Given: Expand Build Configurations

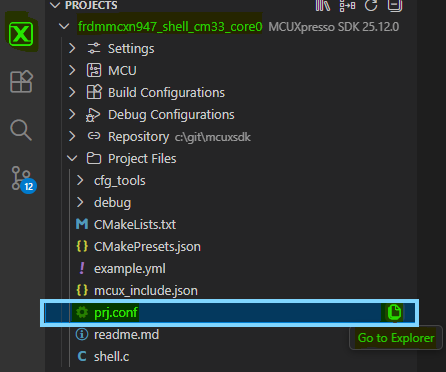Looking at the screenshot, I should pyautogui.click(x=72, y=92).
